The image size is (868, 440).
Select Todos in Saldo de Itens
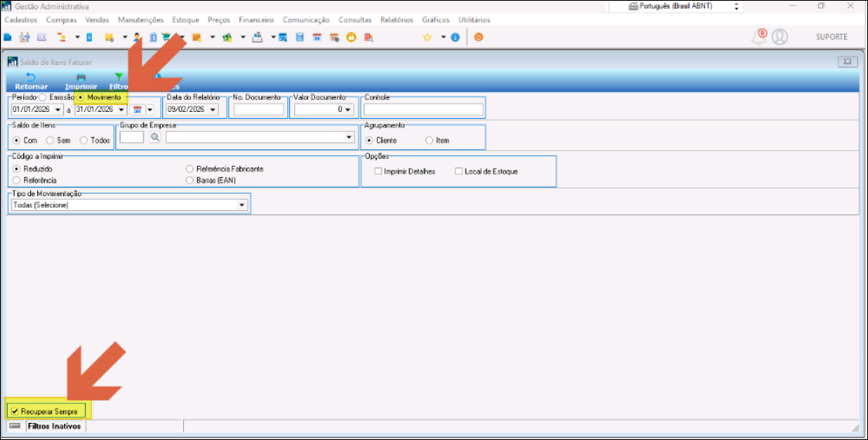click(83, 140)
